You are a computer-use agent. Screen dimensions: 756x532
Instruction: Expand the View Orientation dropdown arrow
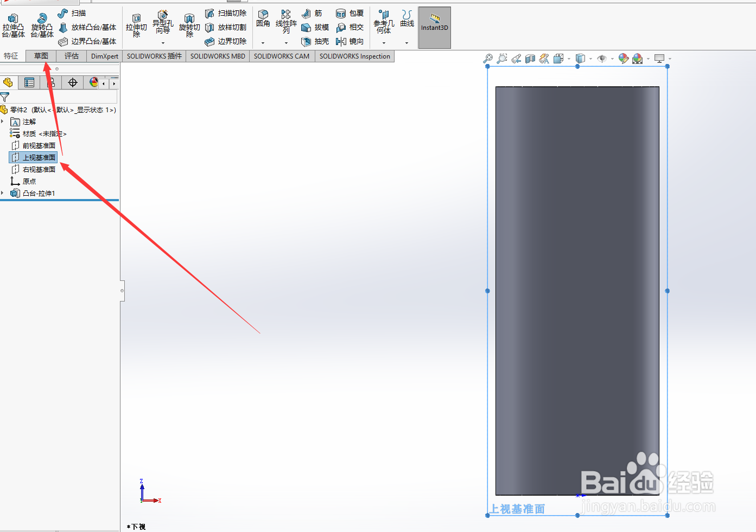tap(569, 59)
